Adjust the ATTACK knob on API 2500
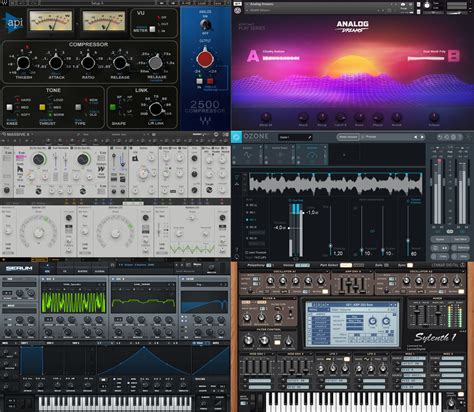Screen dimensions: 474x412 coord(56,62)
